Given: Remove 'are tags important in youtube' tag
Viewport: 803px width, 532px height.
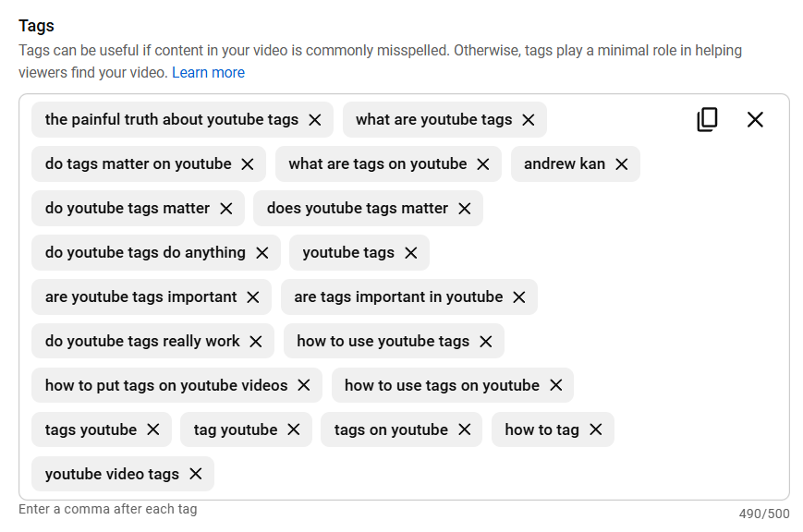Looking at the screenshot, I should coord(518,297).
